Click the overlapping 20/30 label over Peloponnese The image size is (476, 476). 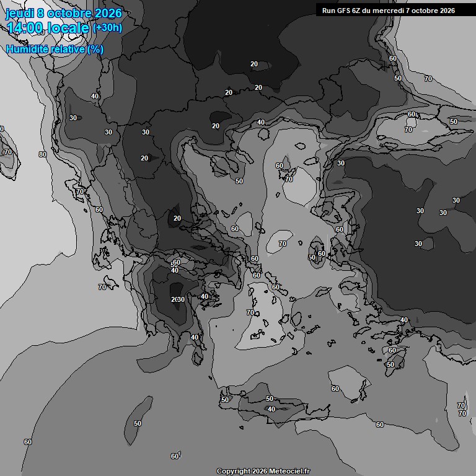click(178, 299)
